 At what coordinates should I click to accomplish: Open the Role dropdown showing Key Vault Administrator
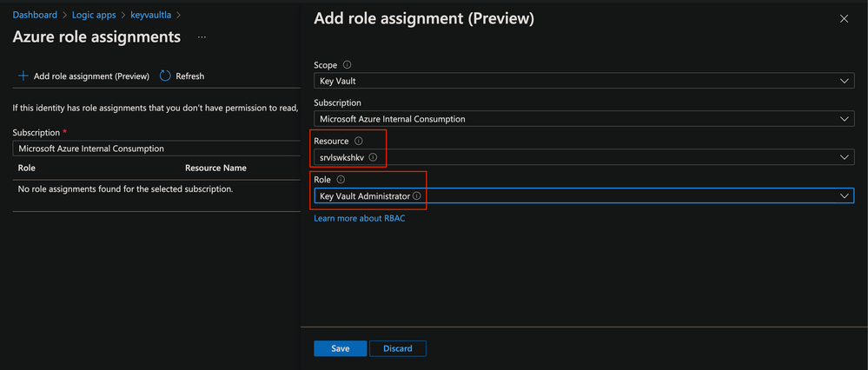(584, 195)
